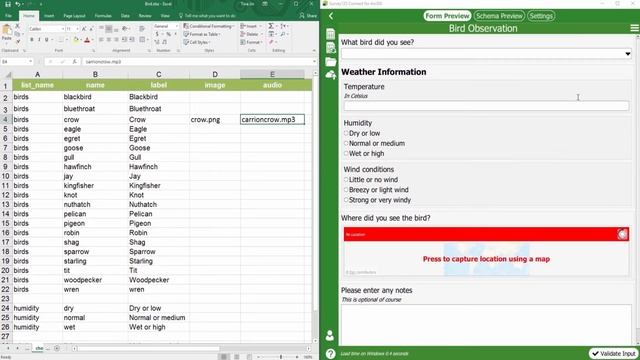The image size is (640, 360).
Task: Switch to Data ribbon tab
Action: pyautogui.click(x=125, y=16)
